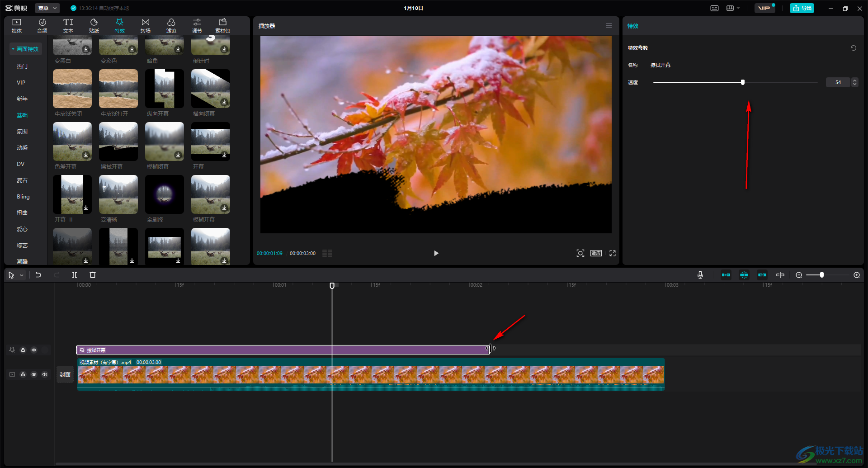
Task: Open the 调节 (Adjust) panel icon
Action: [x=197, y=26]
